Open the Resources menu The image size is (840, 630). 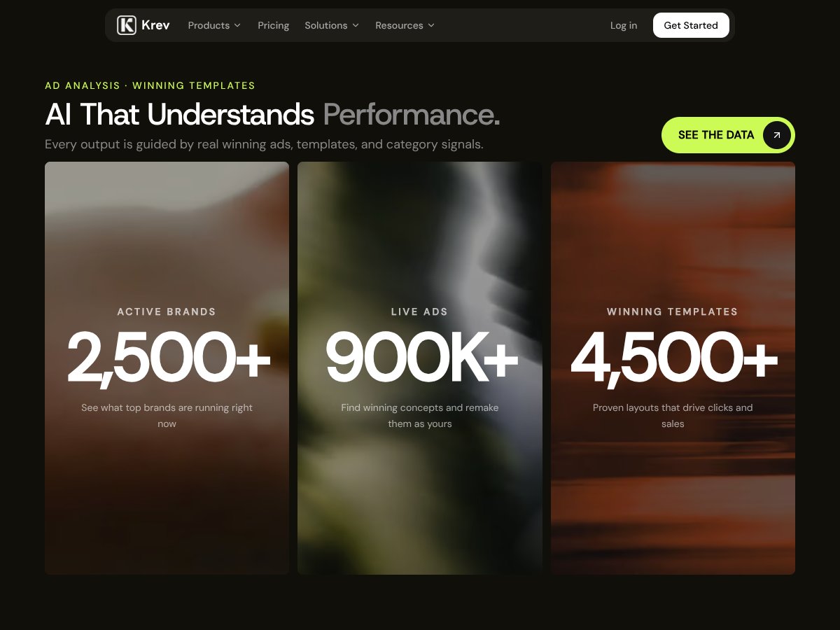(405, 25)
